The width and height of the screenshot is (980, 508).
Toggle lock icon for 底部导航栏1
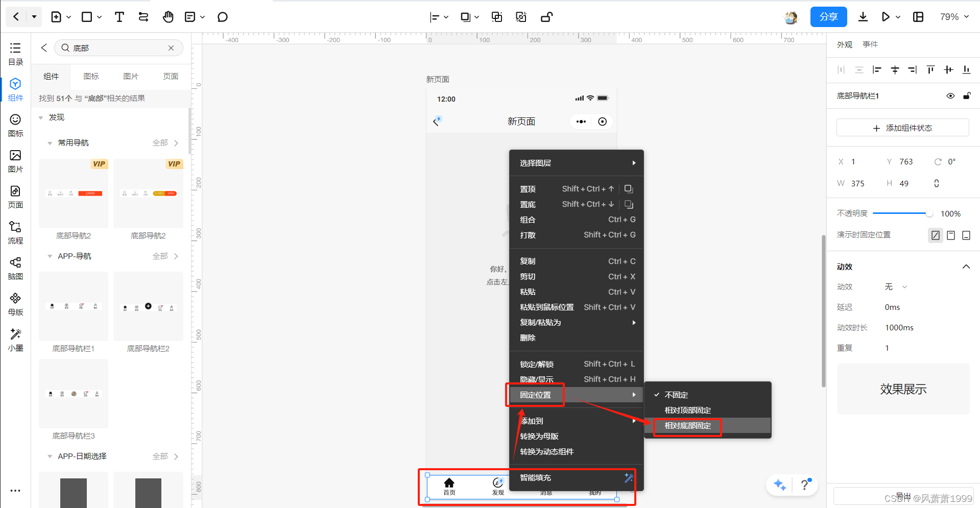tap(967, 95)
